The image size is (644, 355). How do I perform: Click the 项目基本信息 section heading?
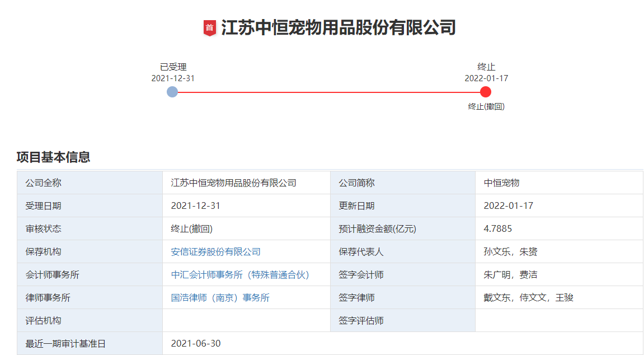click(53, 157)
